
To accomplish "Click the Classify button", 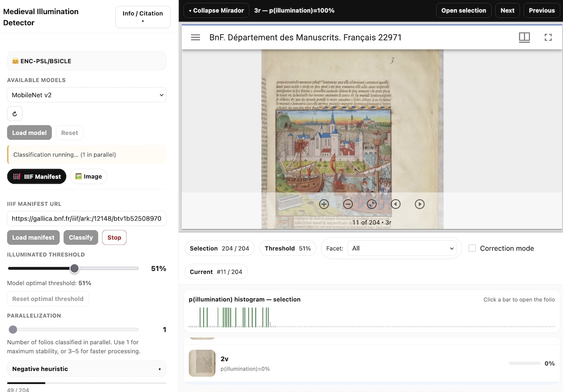I will (81, 238).
